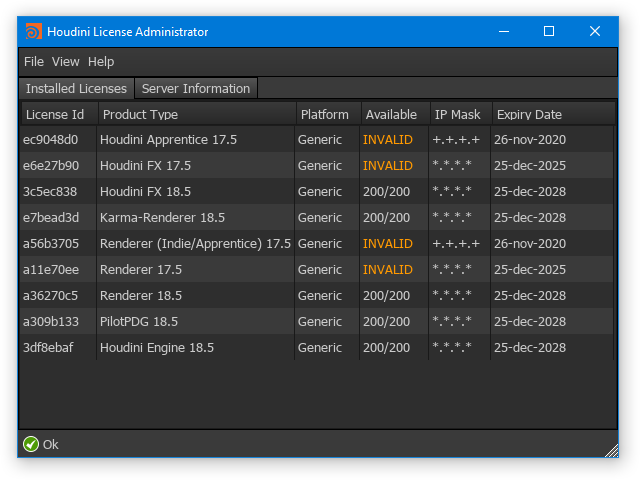Click 200/200 availability for Karma-Renderer
The height and width of the screenshot is (480, 640).
click(386, 218)
